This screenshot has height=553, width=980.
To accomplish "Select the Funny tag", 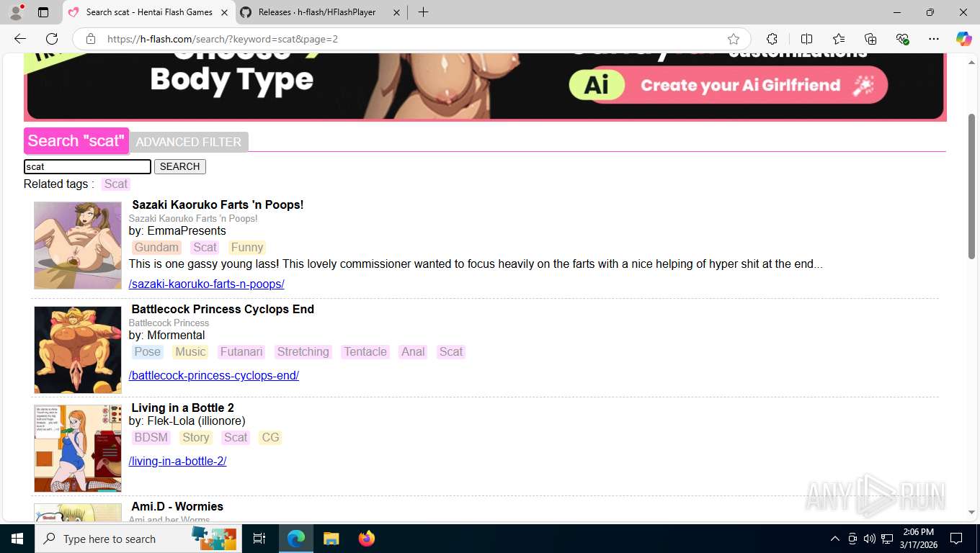I will tap(247, 247).
